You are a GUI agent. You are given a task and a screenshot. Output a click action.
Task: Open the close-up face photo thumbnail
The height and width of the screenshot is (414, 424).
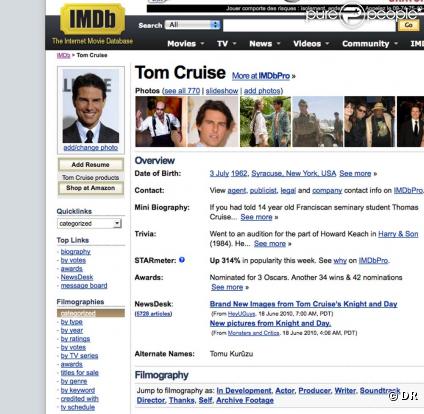[213, 122]
